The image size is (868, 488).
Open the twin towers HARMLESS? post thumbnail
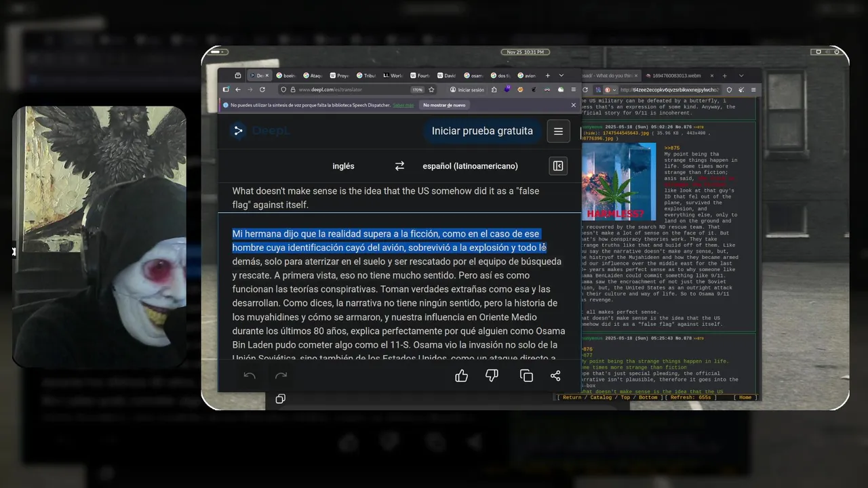[619, 182]
